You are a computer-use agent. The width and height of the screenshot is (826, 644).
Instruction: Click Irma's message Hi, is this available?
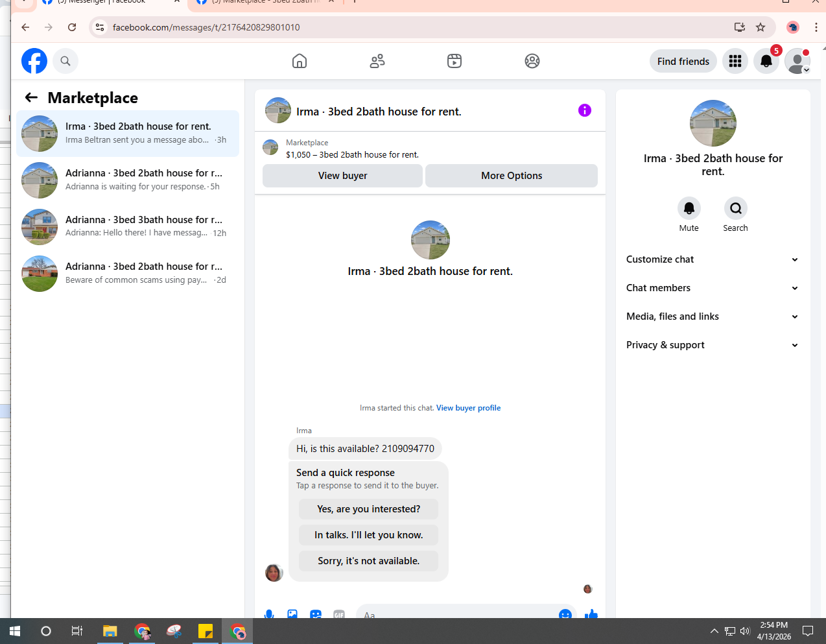click(365, 449)
